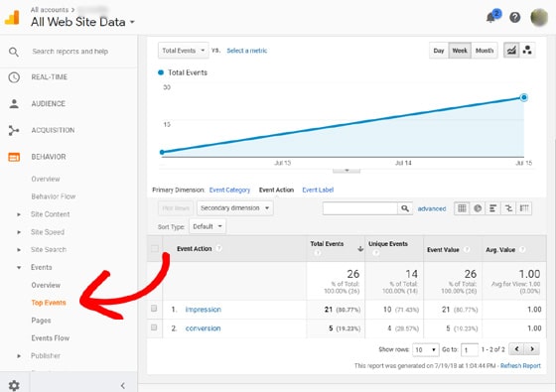The image size is (556, 392).
Task: Click the Behavior section icon
Action: [14, 157]
